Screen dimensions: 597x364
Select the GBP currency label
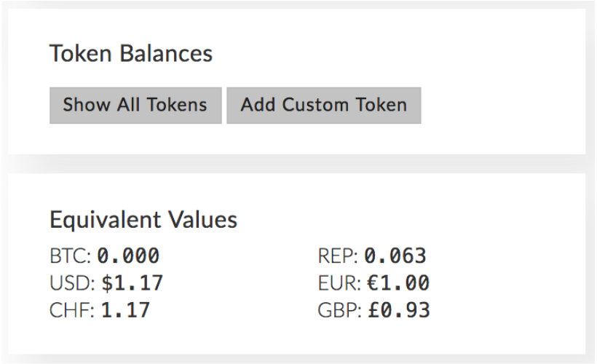pos(339,310)
